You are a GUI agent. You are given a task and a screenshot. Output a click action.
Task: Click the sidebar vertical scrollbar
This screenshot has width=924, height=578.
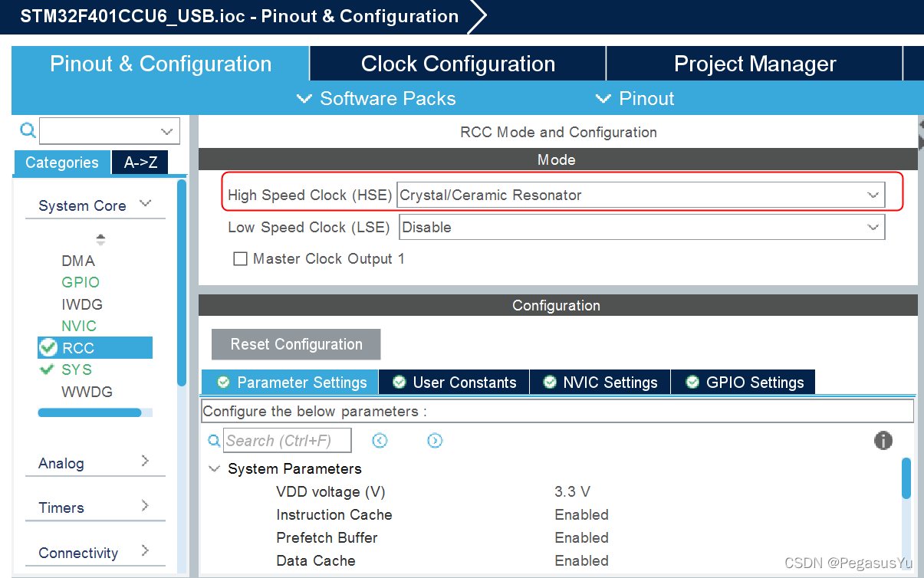[182, 282]
